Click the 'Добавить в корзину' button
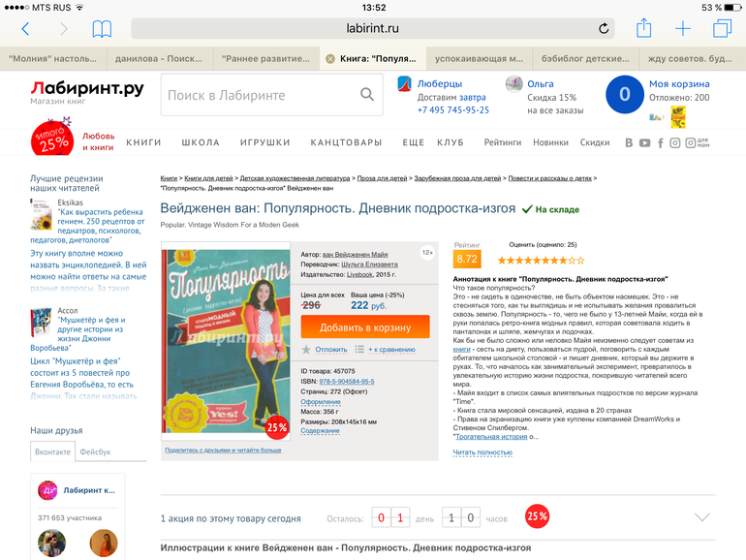Image resolution: width=746 pixels, height=560 pixels. point(365,327)
